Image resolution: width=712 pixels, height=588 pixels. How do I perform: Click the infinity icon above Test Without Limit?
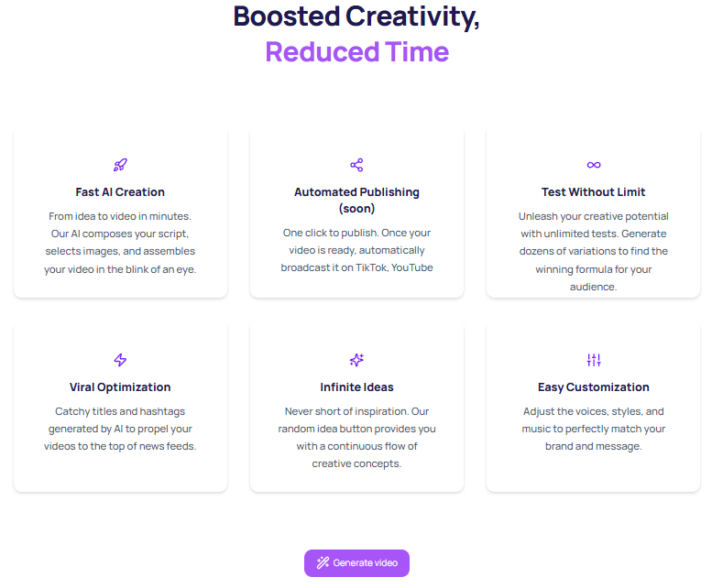point(594,165)
